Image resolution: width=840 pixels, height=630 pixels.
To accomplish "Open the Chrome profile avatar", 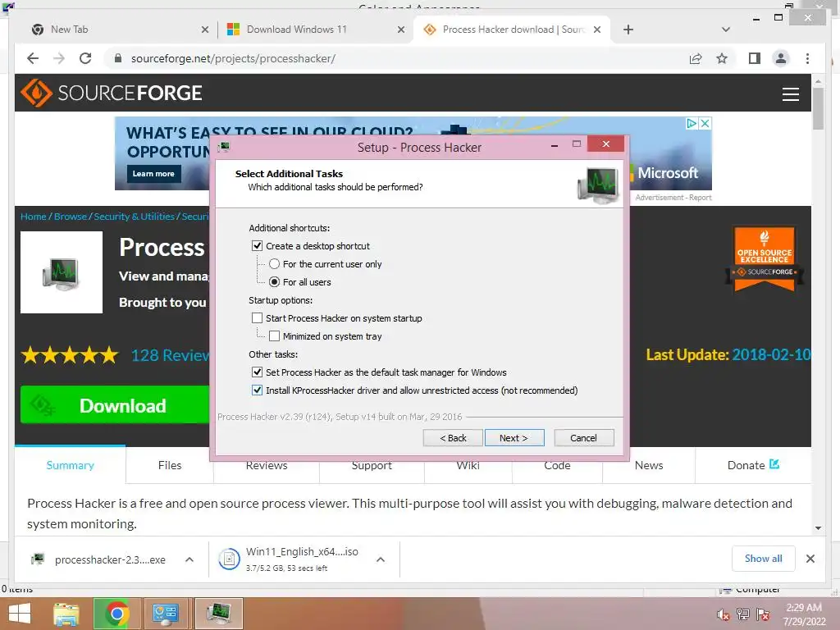I will 781,58.
